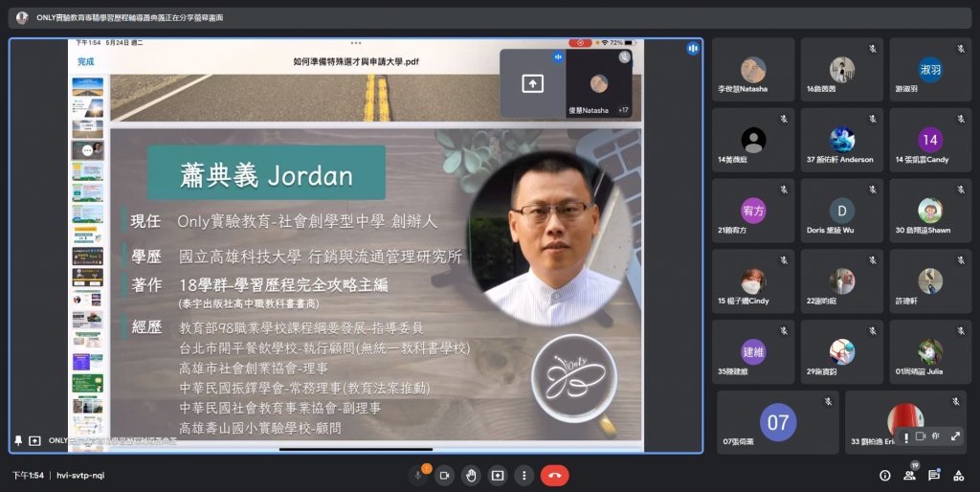The height and width of the screenshot is (492, 980).
Task: Click the screen-sharing notice banner text
Action: tap(129, 17)
